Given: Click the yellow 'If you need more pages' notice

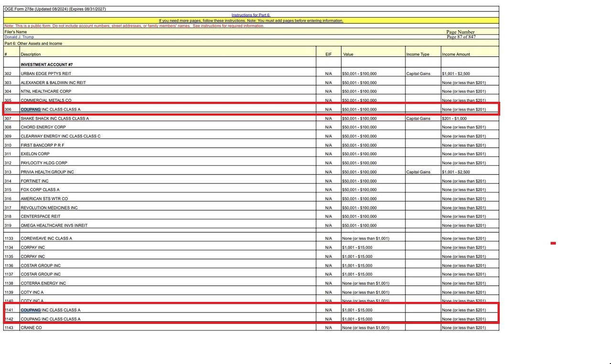Looking at the screenshot, I should click(x=251, y=21).
